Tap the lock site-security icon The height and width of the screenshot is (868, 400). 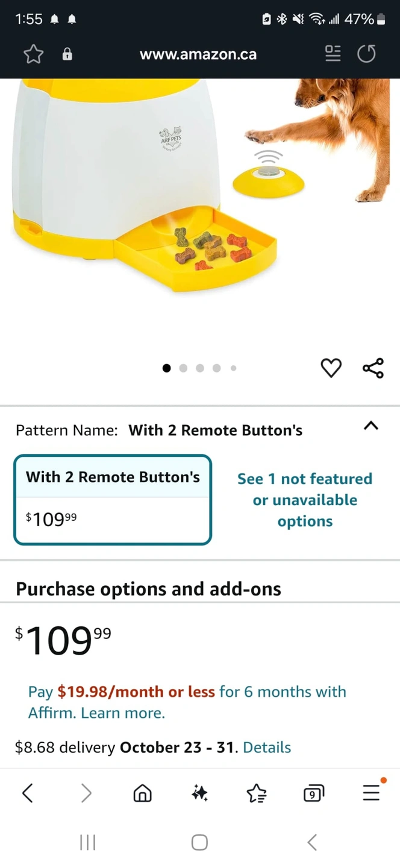pos(67,54)
